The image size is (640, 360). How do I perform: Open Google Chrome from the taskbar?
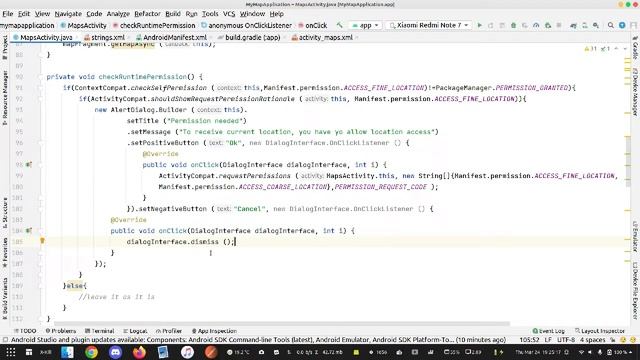91,352
